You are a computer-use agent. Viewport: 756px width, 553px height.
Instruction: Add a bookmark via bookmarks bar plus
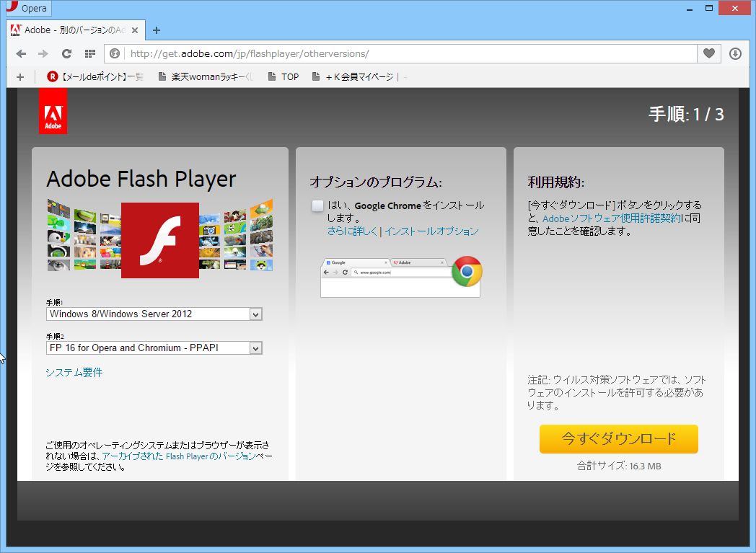20,76
